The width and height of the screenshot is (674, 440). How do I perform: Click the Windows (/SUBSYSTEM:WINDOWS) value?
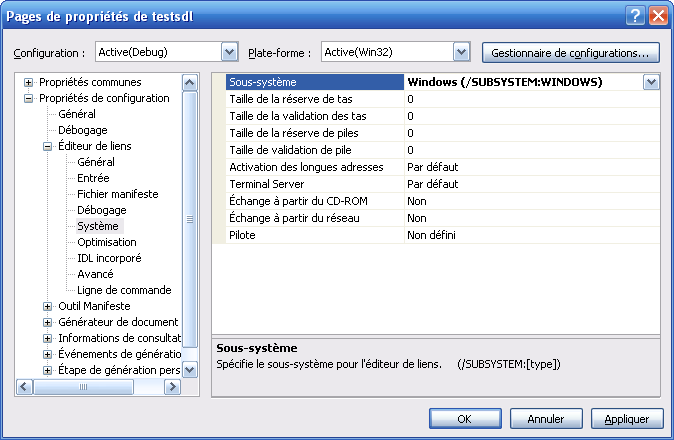coord(505,82)
